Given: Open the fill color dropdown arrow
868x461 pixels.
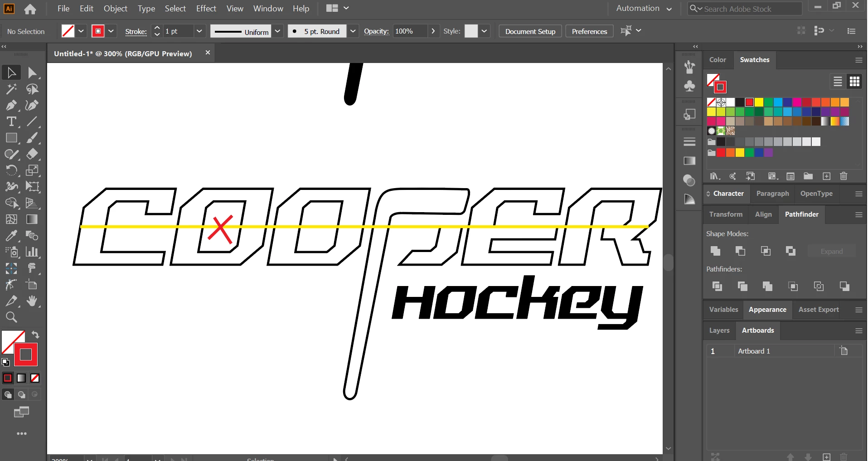Looking at the screenshot, I should pos(81,31).
